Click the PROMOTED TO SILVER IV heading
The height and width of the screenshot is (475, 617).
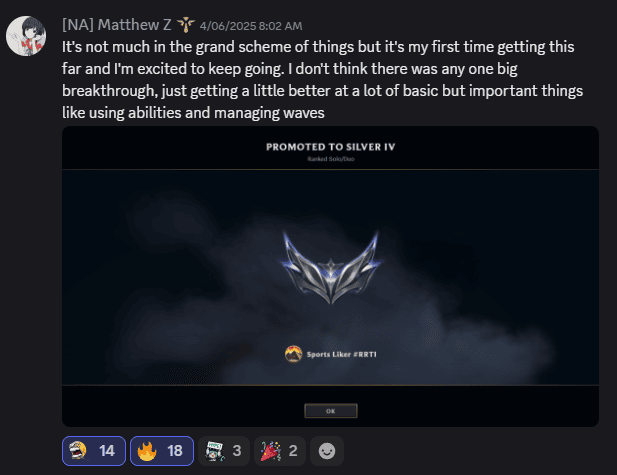click(x=331, y=147)
